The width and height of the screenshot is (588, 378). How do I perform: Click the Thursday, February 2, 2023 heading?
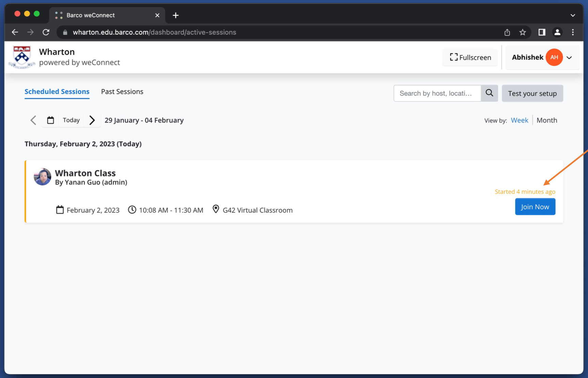click(83, 144)
